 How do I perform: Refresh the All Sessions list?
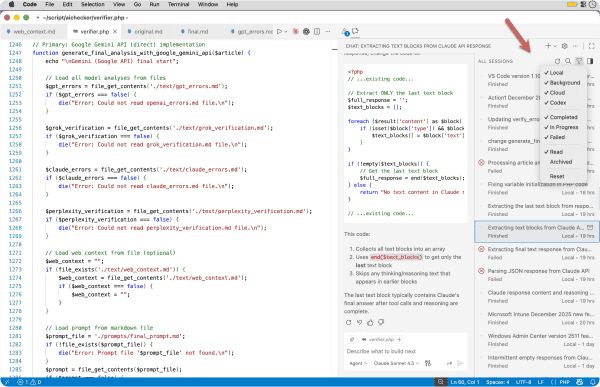(x=558, y=61)
